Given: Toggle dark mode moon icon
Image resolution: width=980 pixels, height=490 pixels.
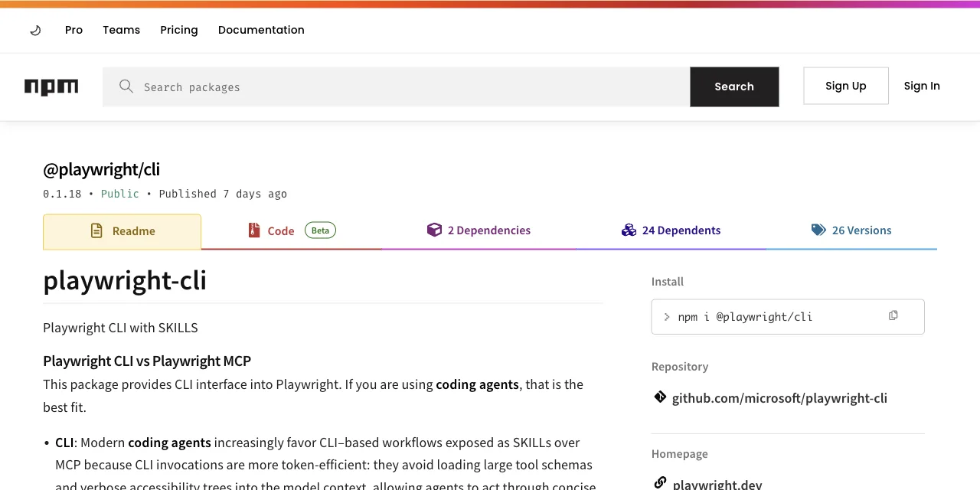Looking at the screenshot, I should 35,31.
